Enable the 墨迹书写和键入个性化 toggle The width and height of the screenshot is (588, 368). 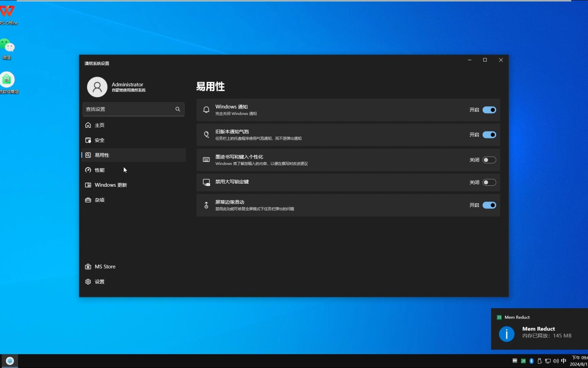coord(489,160)
